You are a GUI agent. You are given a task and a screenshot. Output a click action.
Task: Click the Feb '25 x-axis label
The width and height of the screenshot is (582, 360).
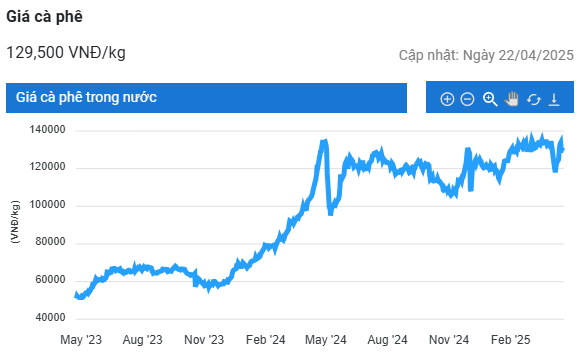pyautogui.click(x=510, y=340)
